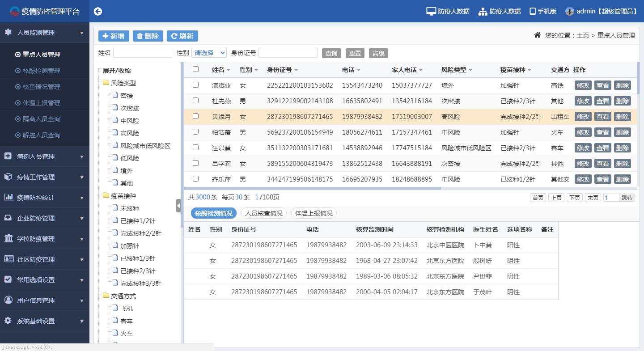Collapse the 人员监测管理 menu arrow
Viewport: 644px width, 351px height.
[x=82, y=33]
